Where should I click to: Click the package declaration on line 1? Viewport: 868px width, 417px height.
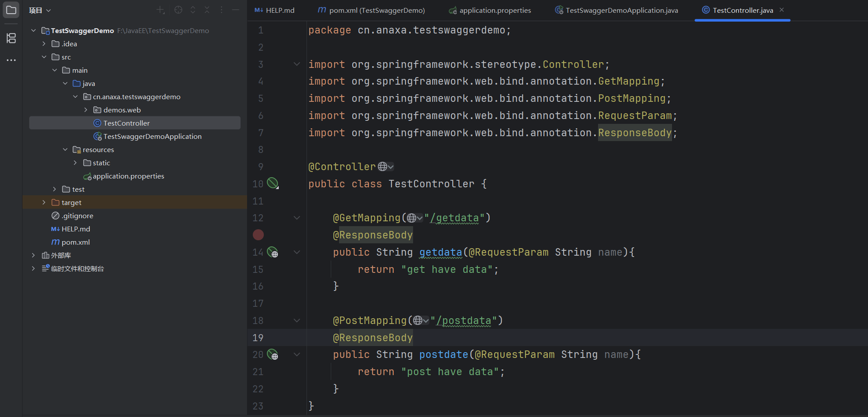tap(410, 30)
